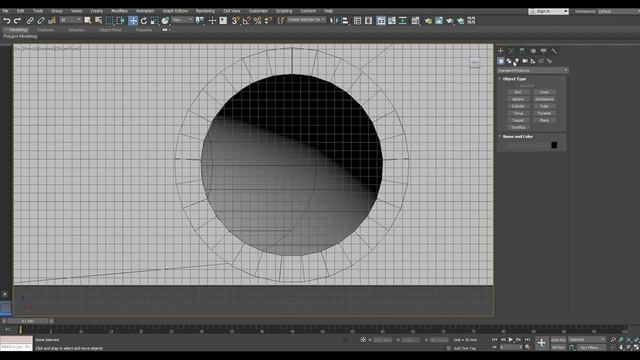Image resolution: width=640 pixels, height=360 pixels.
Task: Click the Bind to Space Warp icon
Action: (x=52, y=20)
